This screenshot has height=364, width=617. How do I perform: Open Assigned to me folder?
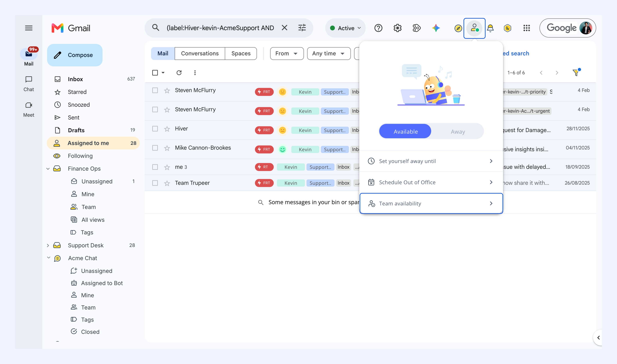point(94,143)
